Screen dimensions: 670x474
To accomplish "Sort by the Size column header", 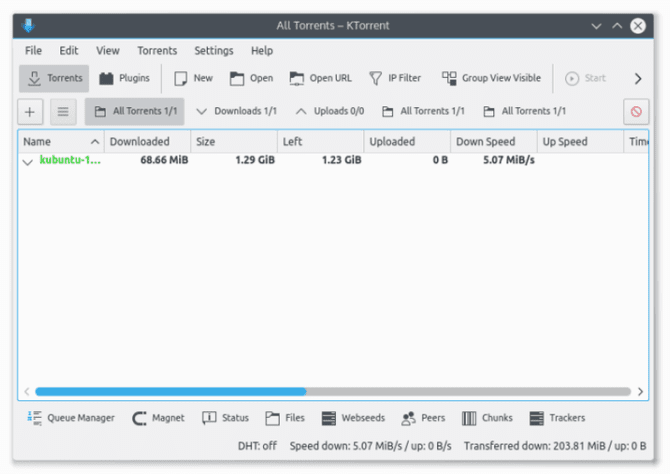I will 234,141.
